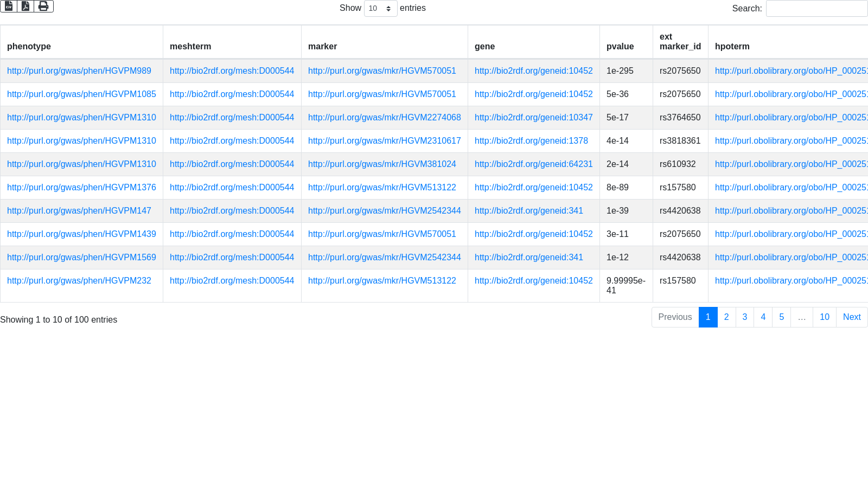This screenshot has height=488, width=868.
Task: Export the table as CSV
Action: point(9,6)
